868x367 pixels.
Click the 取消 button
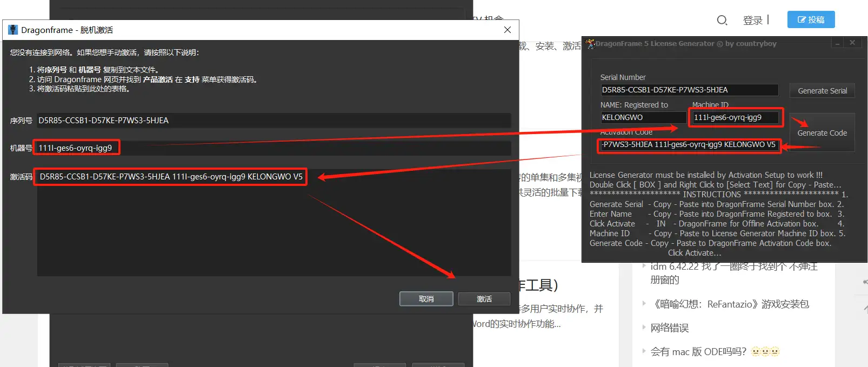[x=426, y=299]
